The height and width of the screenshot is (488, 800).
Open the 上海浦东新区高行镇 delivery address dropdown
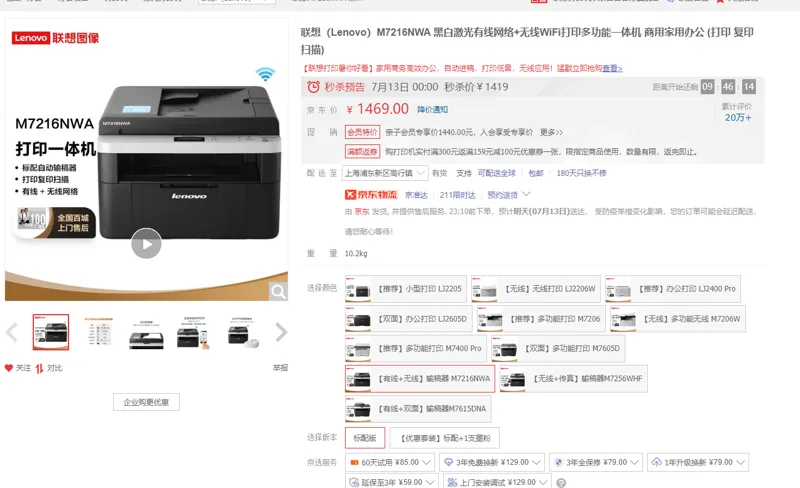(x=385, y=173)
